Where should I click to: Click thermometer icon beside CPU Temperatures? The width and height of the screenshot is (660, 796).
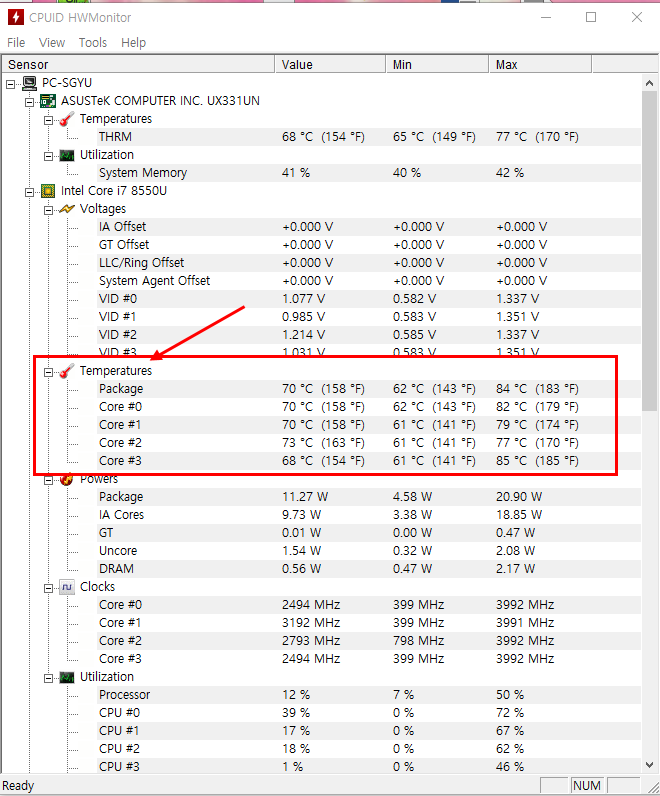click(67, 371)
